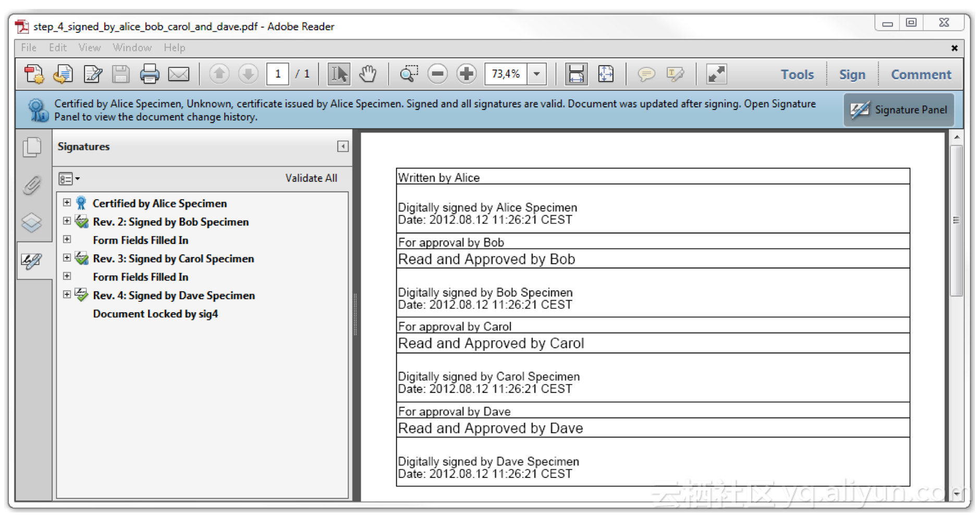Click the Email envelope icon
The image size is (980, 515).
[179, 74]
